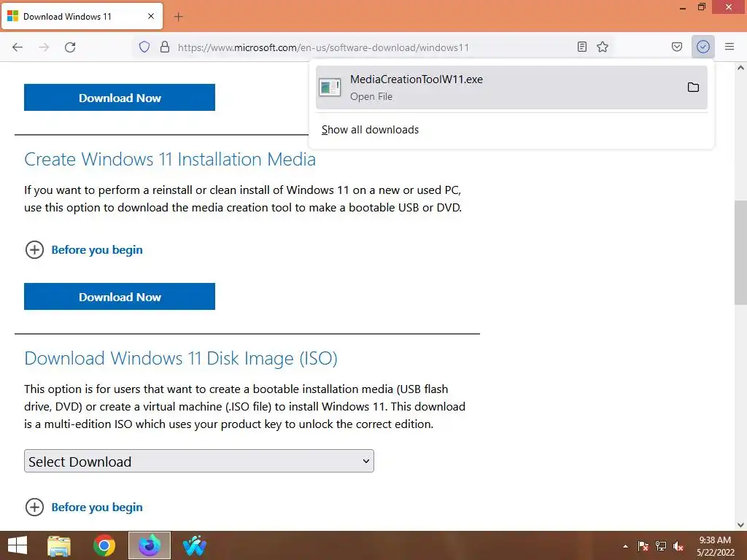
Task: Open the Firefox hamburger menu
Action: point(729,47)
